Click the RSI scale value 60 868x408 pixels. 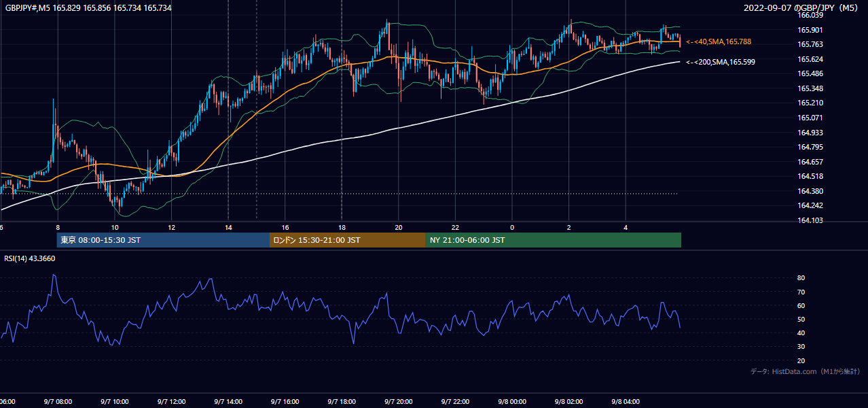(x=801, y=306)
